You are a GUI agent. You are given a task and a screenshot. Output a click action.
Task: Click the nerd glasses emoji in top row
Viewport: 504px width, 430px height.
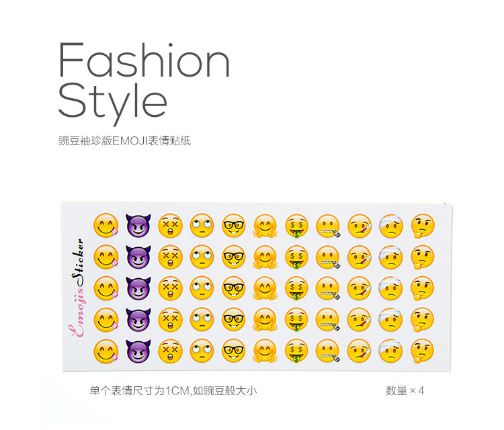coord(234,225)
